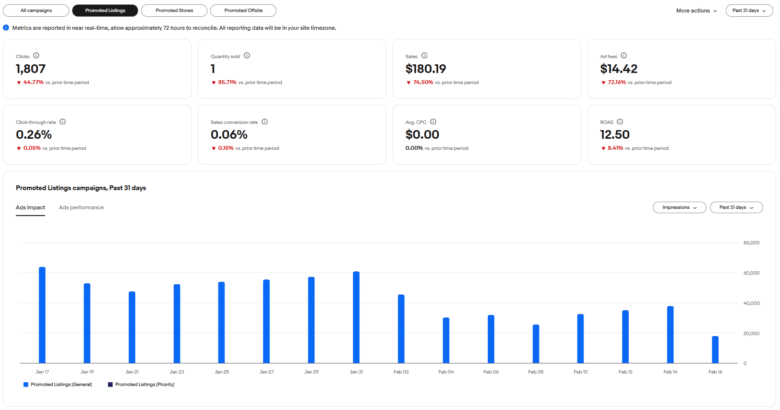Toggle Promoted Listings (Priority) legend item
This screenshot has height=410, width=780.
151,383
